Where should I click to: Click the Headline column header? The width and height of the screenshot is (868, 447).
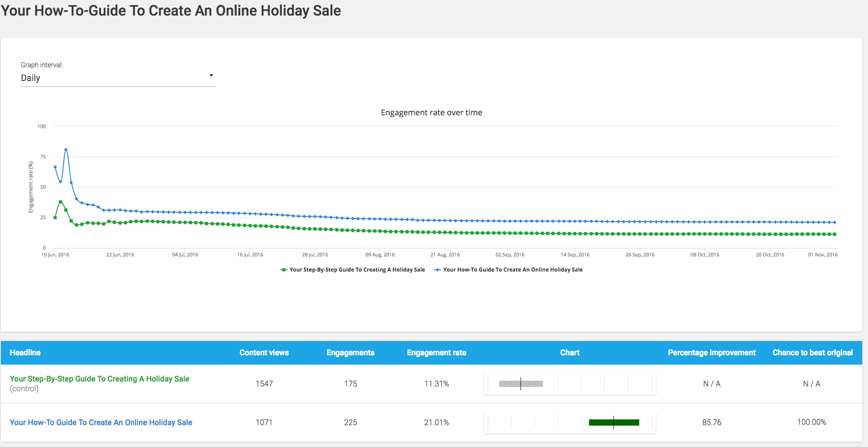pyautogui.click(x=25, y=352)
